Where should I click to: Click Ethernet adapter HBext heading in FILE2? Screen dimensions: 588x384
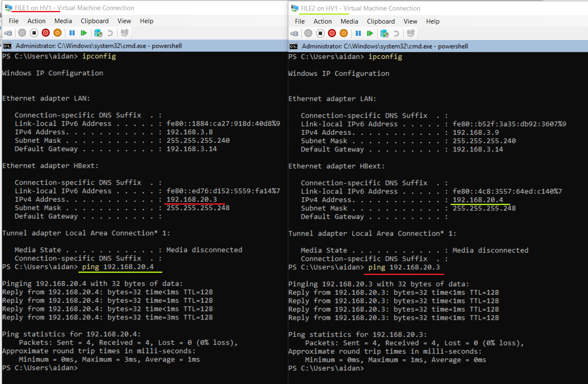click(336, 166)
